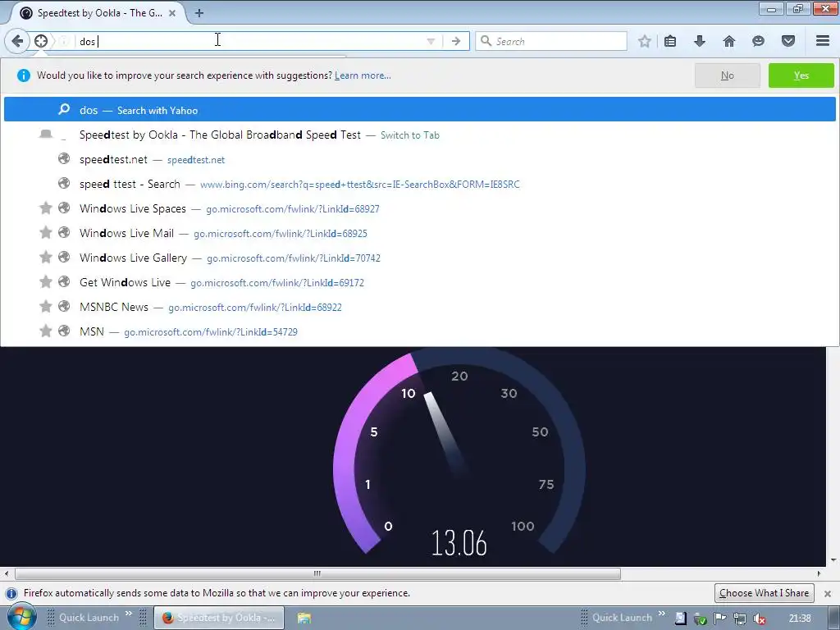This screenshot has height=630, width=840.
Task: Click the horizontal scrollbar right arrow
Action: coord(819,573)
